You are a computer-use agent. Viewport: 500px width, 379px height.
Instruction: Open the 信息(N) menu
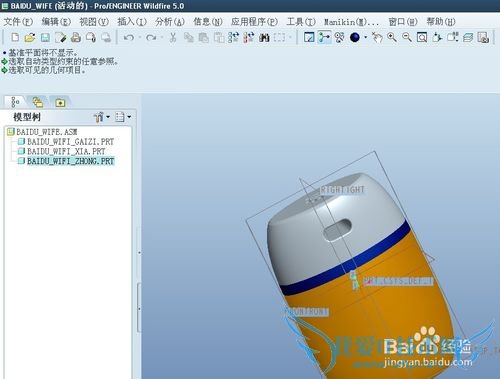click(x=208, y=22)
